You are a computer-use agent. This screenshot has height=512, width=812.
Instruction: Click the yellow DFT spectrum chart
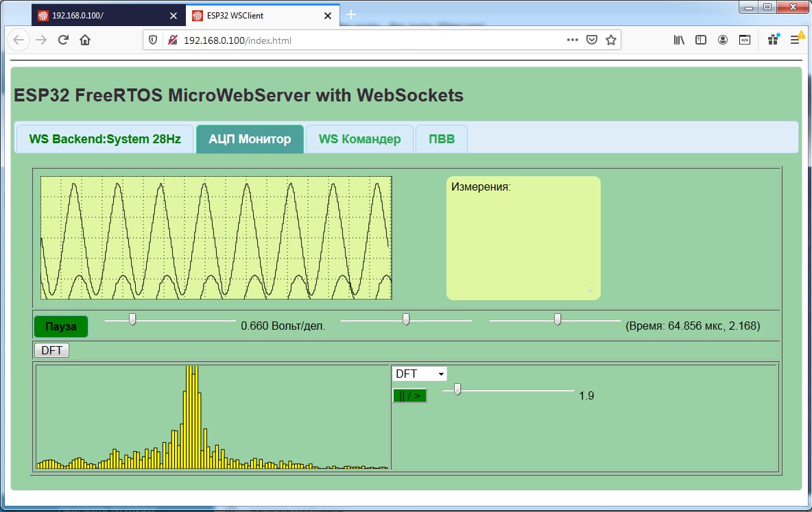(x=213, y=417)
